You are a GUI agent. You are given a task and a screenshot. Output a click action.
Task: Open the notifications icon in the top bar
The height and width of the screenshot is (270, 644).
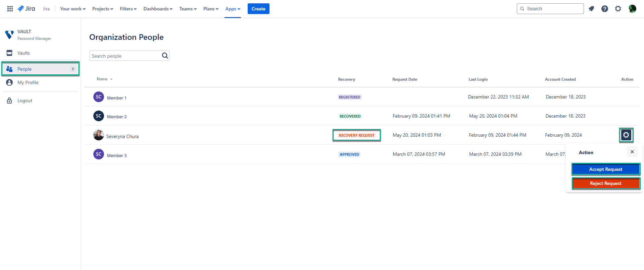coord(591,9)
